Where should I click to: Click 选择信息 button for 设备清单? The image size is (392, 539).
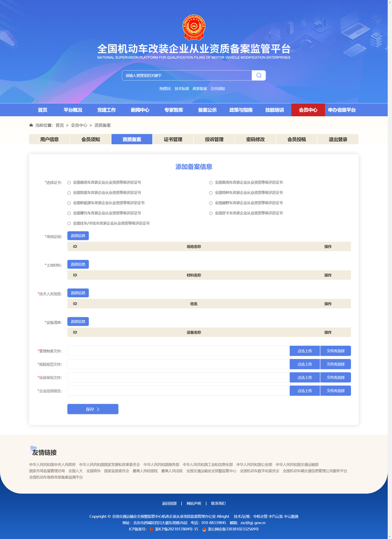point(78,321)
